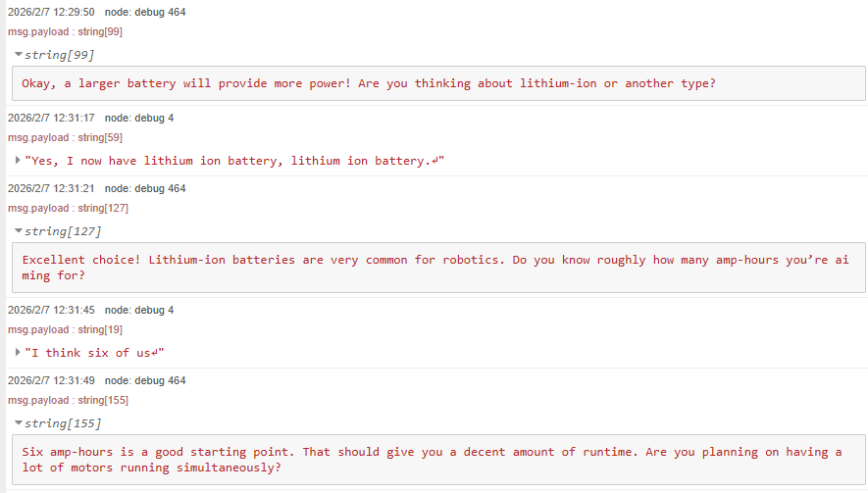Click the msg.payload : string[99] label

tap(65, 31)
